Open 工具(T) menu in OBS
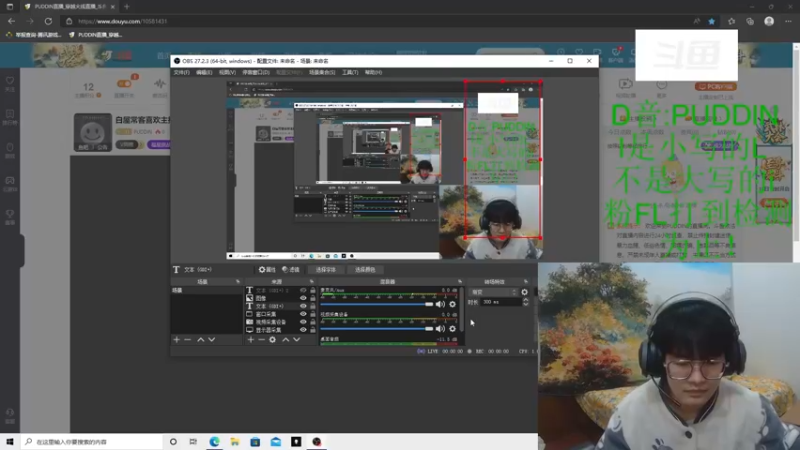This screenshot has width=800, height=450. point(350,72)
